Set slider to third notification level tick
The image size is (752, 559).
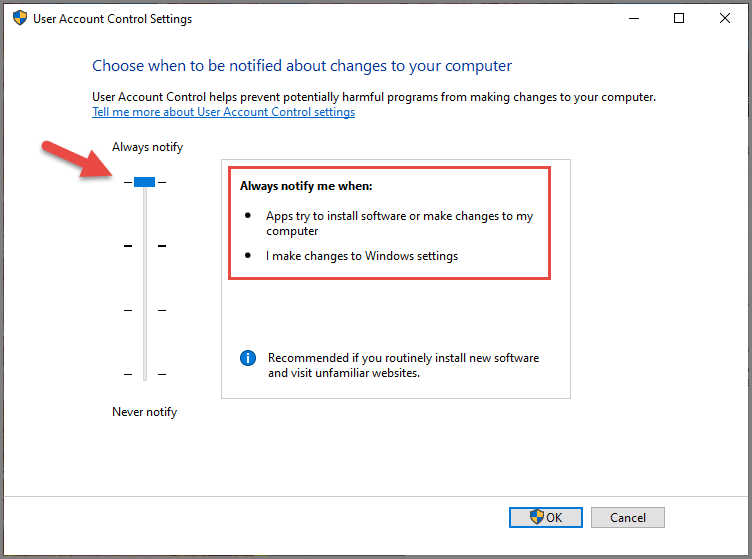click(x=145, y=310)
